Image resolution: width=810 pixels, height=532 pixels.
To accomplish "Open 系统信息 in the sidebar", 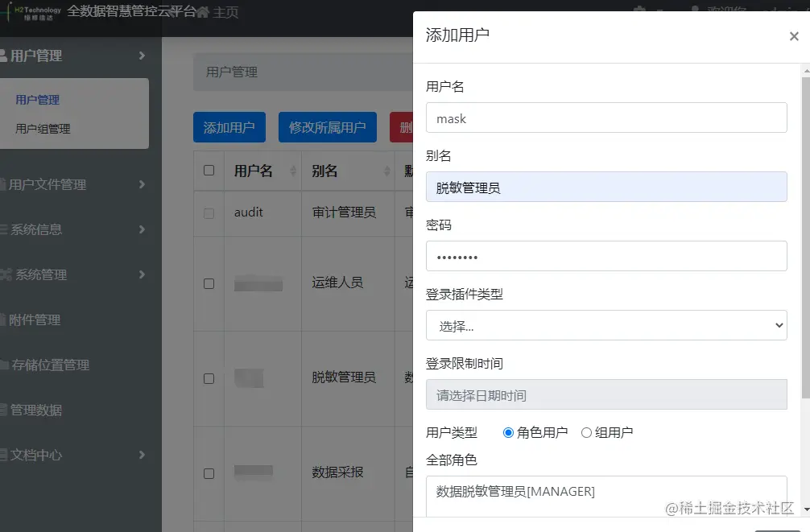I will click(36, 229).
